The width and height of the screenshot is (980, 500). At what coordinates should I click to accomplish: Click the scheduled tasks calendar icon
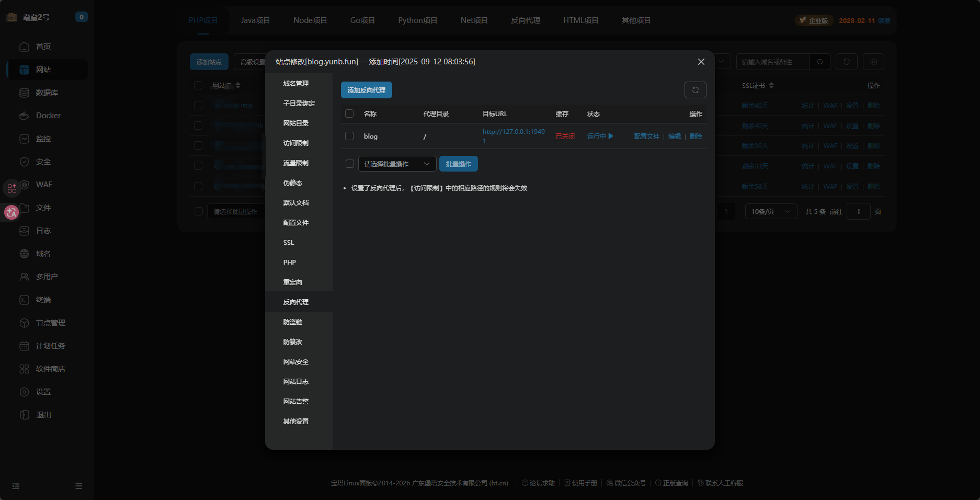click(24, 346)
